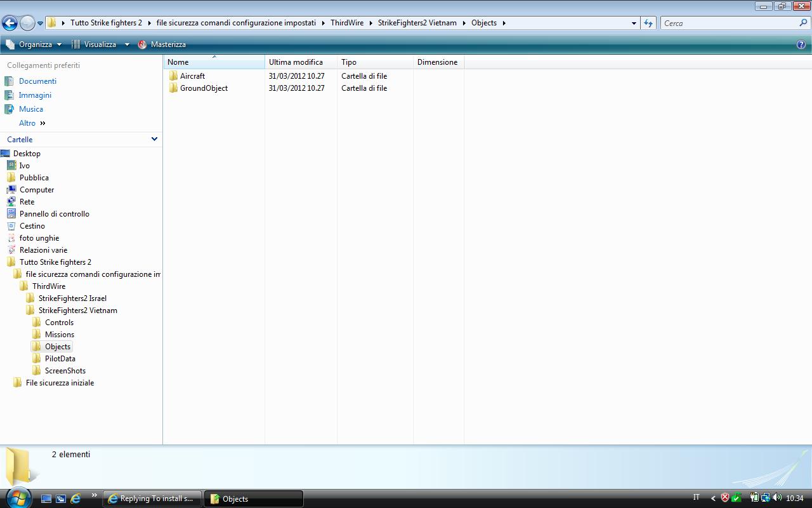The image size is (812, 508).
Task: Click the volume speaker tray icon
Action: [x=777, y=498]
